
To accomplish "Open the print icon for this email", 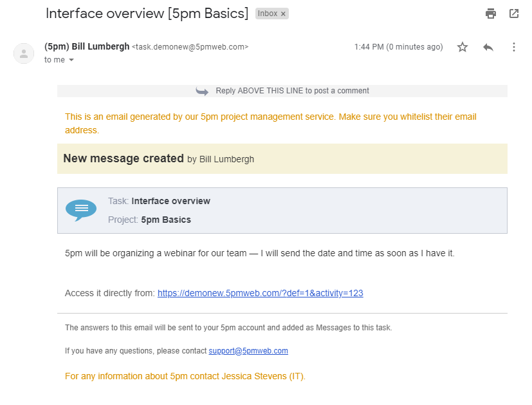I will tap(490, 13).
